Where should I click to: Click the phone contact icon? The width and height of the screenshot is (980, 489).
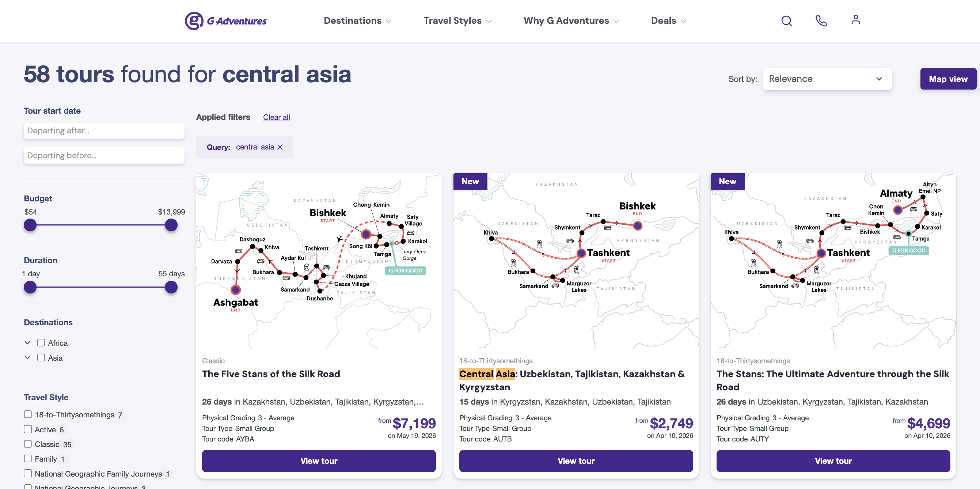pyautogui.click(x=821, y=20)
